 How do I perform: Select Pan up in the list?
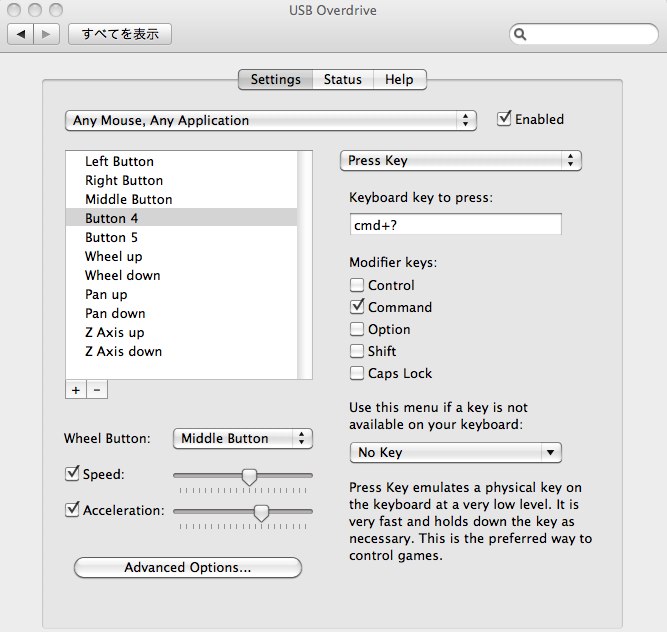tap(182, 294)
